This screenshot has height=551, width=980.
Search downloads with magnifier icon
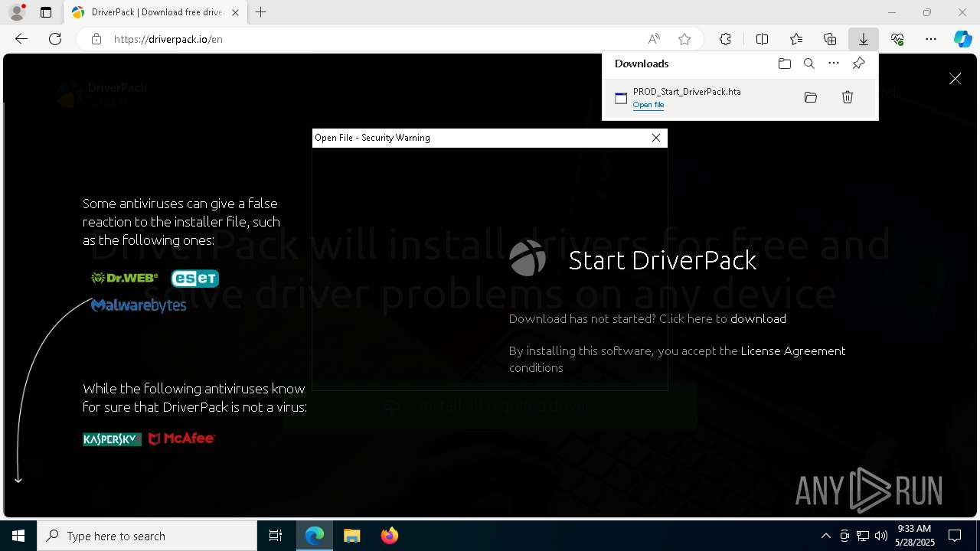(x=809, y=64)
